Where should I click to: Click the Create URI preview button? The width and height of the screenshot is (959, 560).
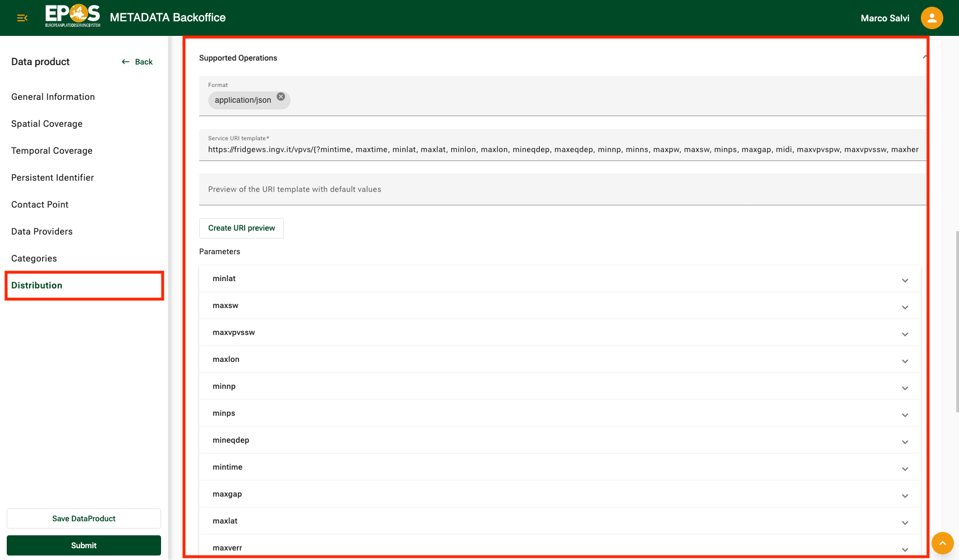(241, 228)
